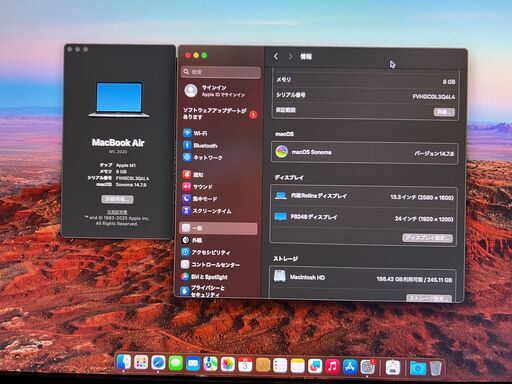512x384 pixels.
Task: Click 内蔵Retinaディスプレイ row
Action: click(x=364, y=197)
